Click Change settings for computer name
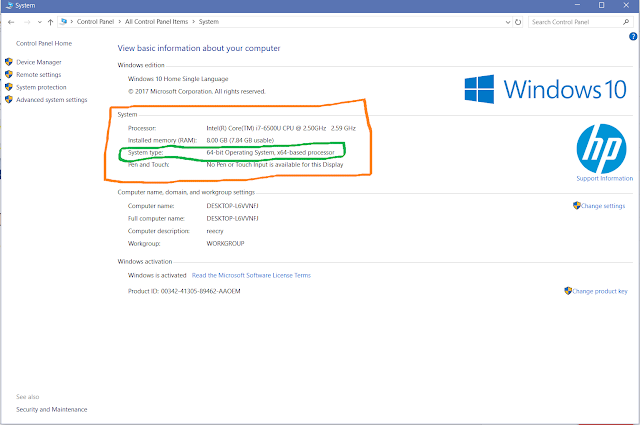The height and width of the screenshot is (425, 640). 603,206
